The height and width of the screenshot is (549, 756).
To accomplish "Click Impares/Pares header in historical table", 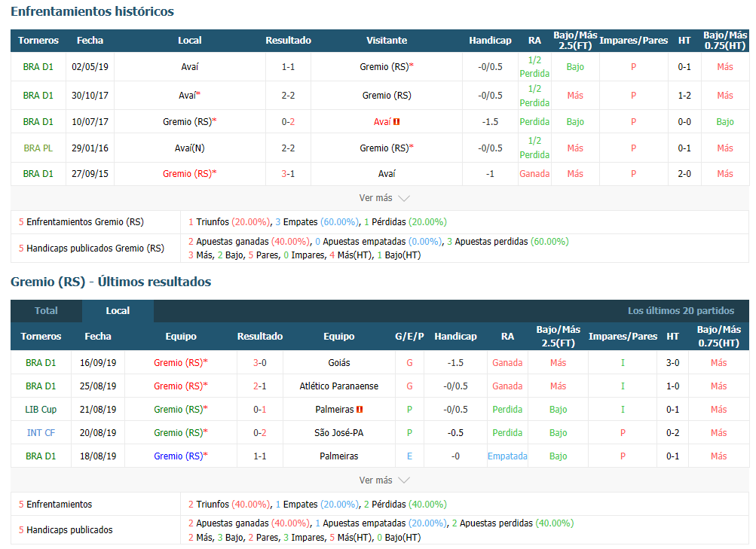I will tap(634, 41).
